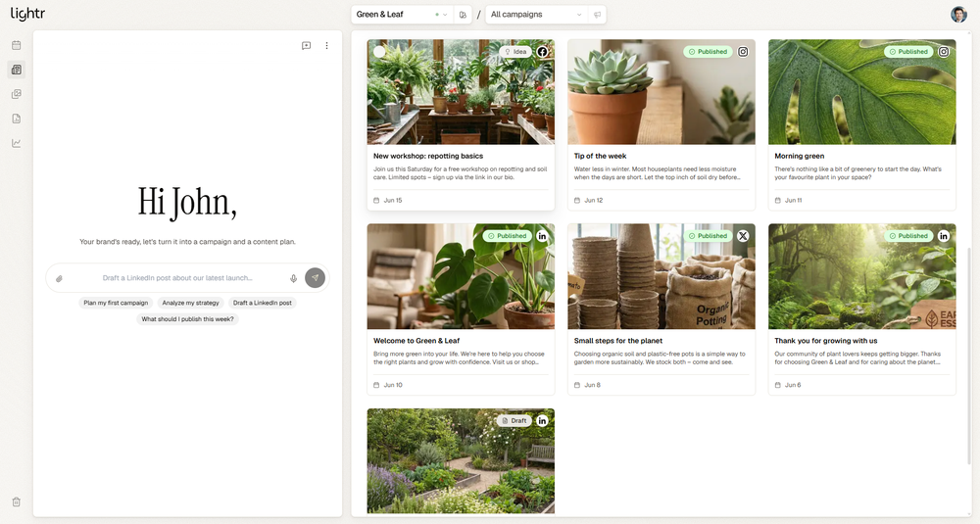Click the paperclip attachment icon
The height and width of the screenshot is (524, 980).
60,278
